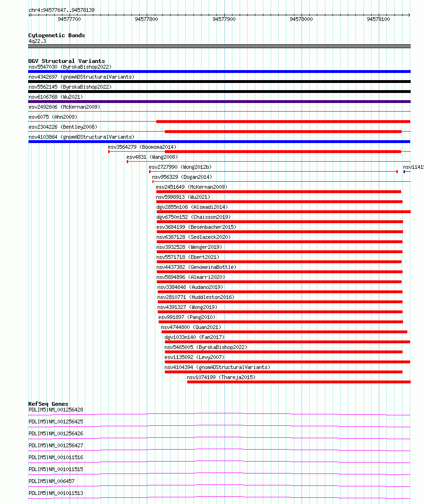Click the esv2492606 (McKernan2009) label
This screenshot has height=504, width=424.
click(64, 107)
